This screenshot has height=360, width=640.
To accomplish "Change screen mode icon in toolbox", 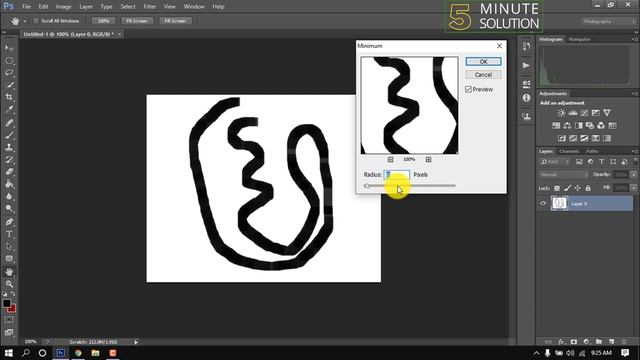I will tap(9, 332).
